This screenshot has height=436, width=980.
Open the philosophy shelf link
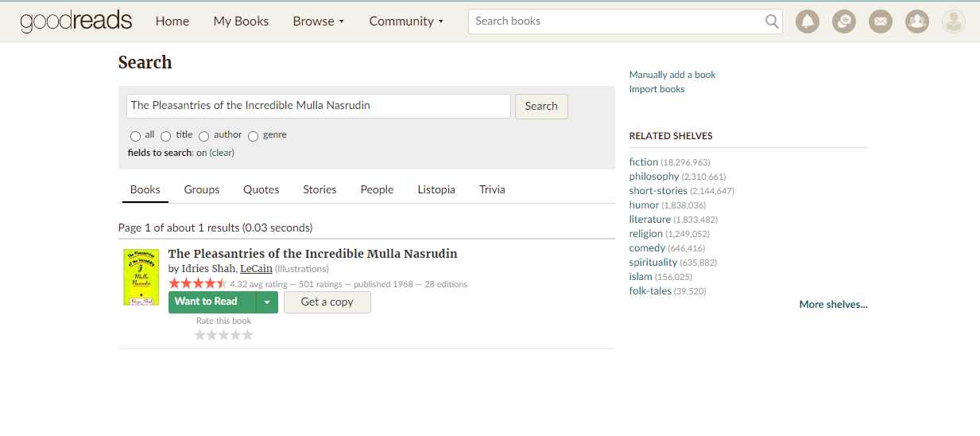(654, 177)
